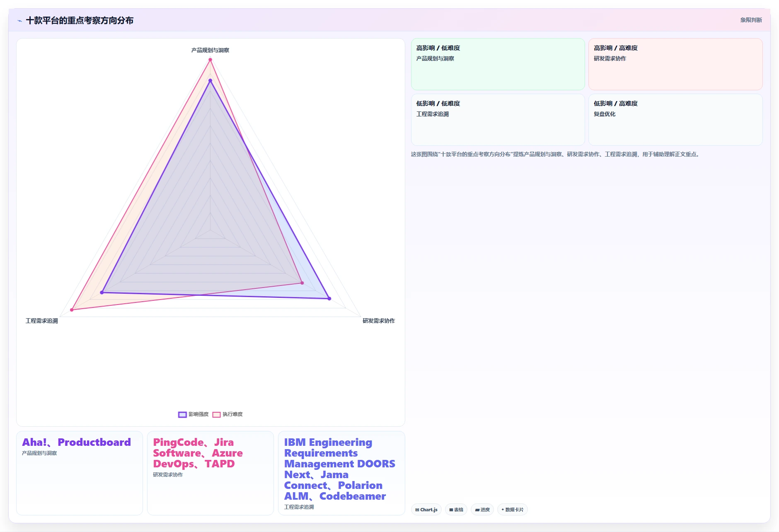Open the Aha!、Productboard card
Screen dimensions: 779x532
(80, 473)
